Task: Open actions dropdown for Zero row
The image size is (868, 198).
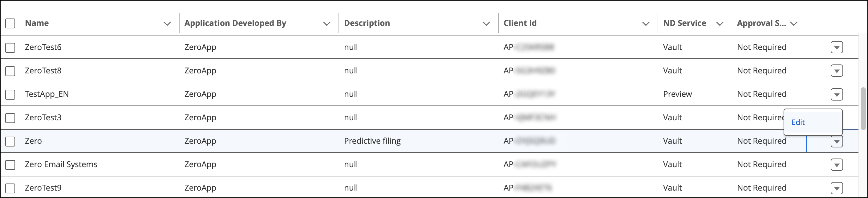Action: click(x=837, y=141)
